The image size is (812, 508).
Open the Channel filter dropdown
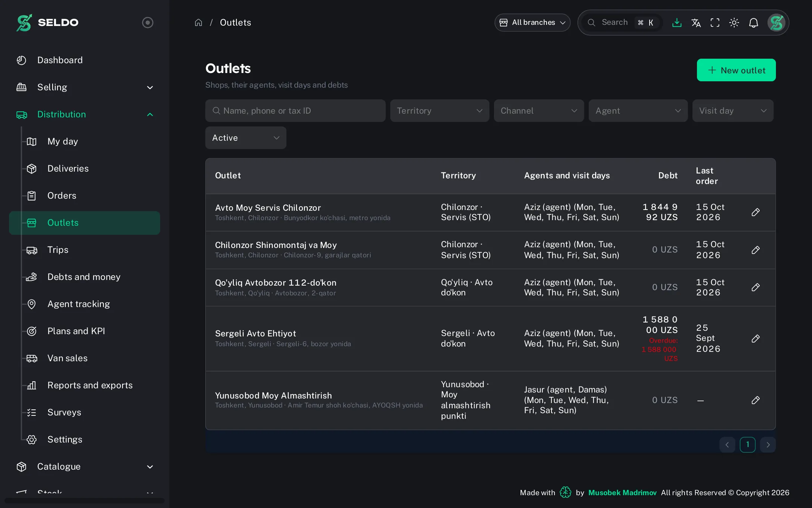click(539, 111)
